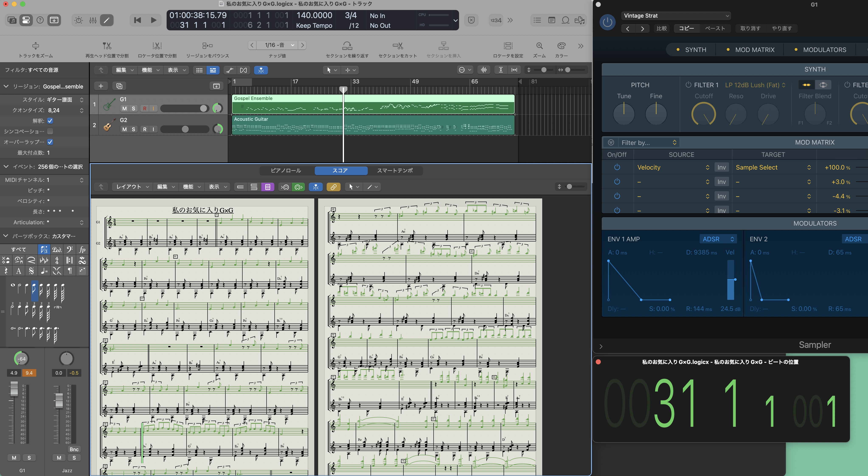Toggle the MIDI Out button in Score editor
The image size is (868, 476).
point(299,187)
